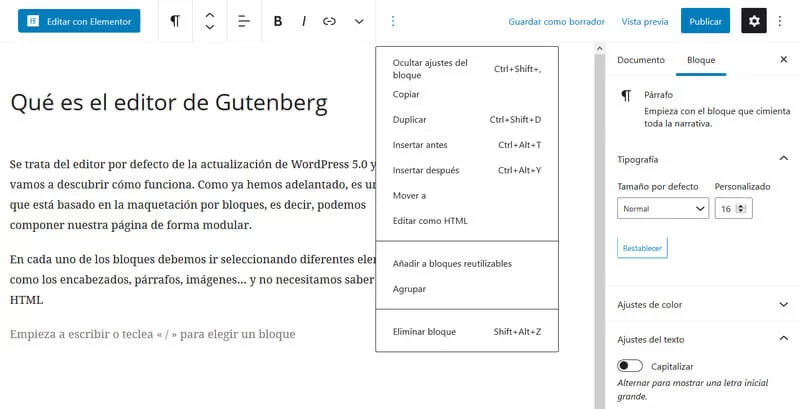The width and height of the screenshot is (800, 409).
Task: Click Guardar como borrador link
Action: coord(557,21)
